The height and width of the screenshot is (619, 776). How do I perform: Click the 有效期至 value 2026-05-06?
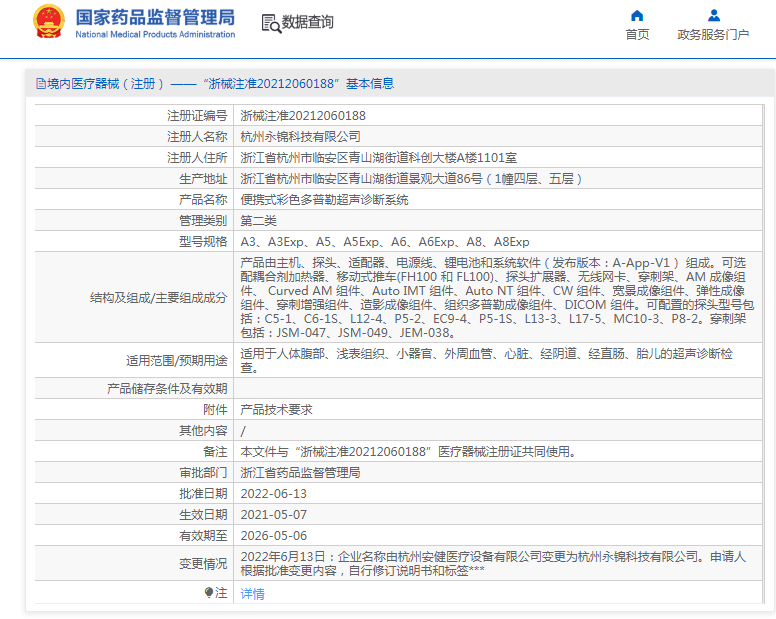tap(274, 536)
